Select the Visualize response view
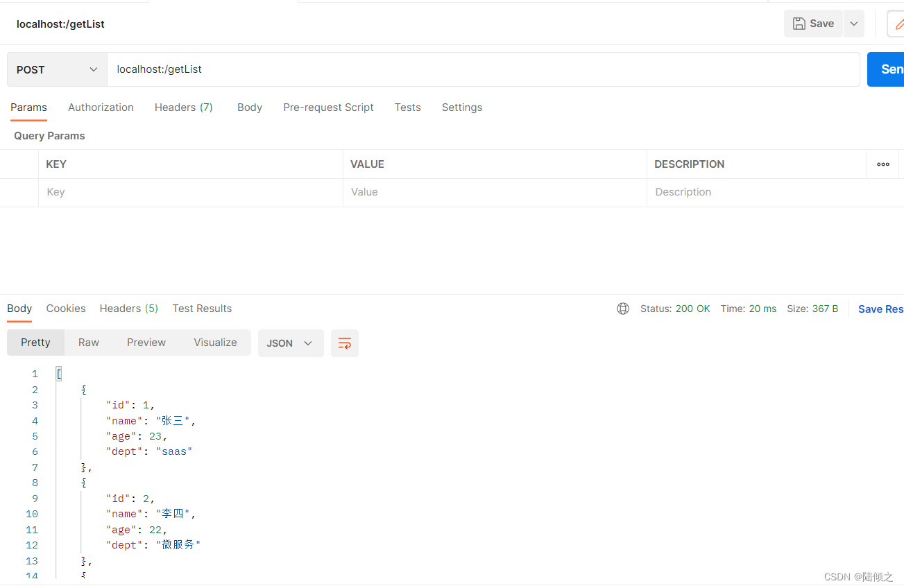 pyautogui.click(x=215, y=343)
